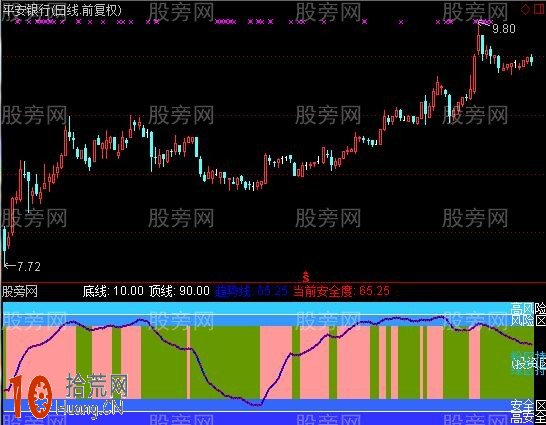Click the red 当前安全度 value label
The width and height of the screenshot is (546, 425).
[x=342, y=291]
